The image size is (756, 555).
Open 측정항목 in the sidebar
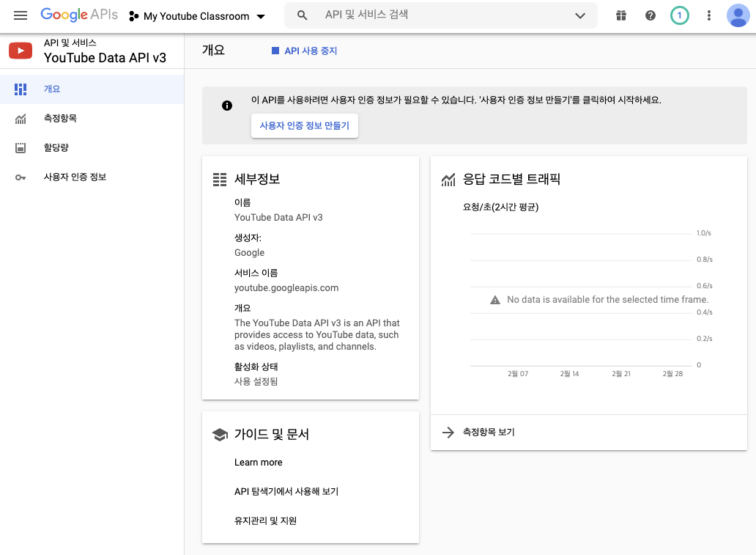pos(92,118)
